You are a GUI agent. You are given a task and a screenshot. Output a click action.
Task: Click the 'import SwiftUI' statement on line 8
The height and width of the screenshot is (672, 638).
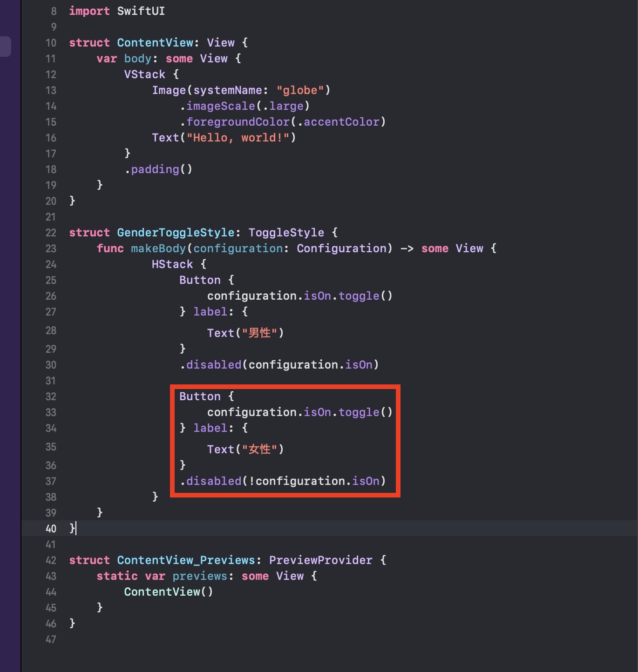[117, 11]
